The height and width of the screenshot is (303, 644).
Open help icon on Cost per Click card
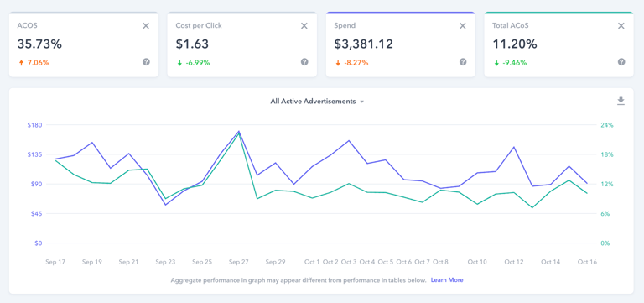pyautogui.click(x=304, y=62)
